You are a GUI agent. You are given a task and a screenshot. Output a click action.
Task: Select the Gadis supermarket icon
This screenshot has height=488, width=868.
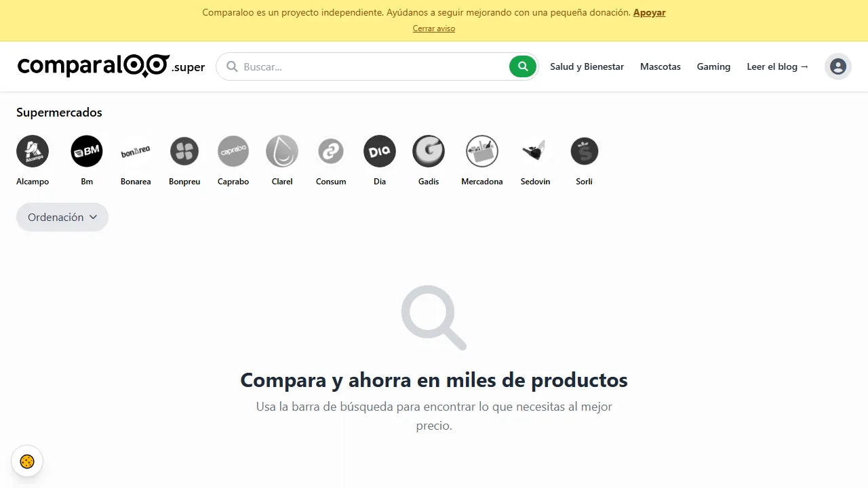(428, 150)
